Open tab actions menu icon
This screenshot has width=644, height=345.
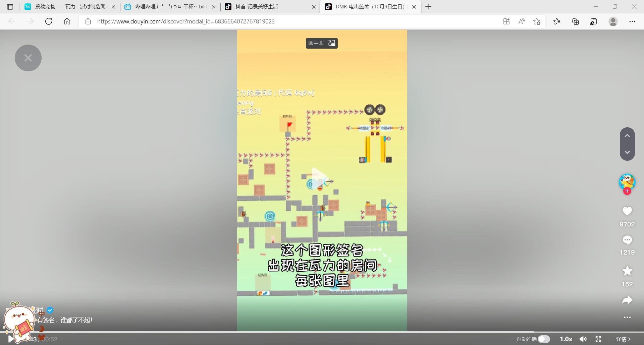pyautogui.click(x=10, y=7)
